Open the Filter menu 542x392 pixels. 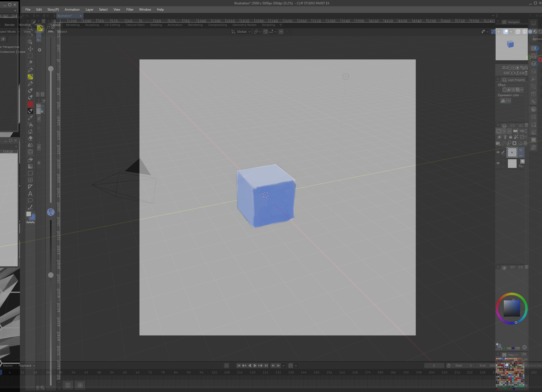(x=130, y=10)
